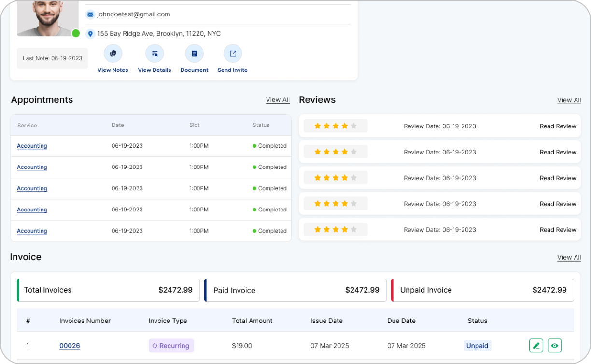Open View All link for Appointments
The width and height of the screenshot is (591, 364).
pos(278,100)
